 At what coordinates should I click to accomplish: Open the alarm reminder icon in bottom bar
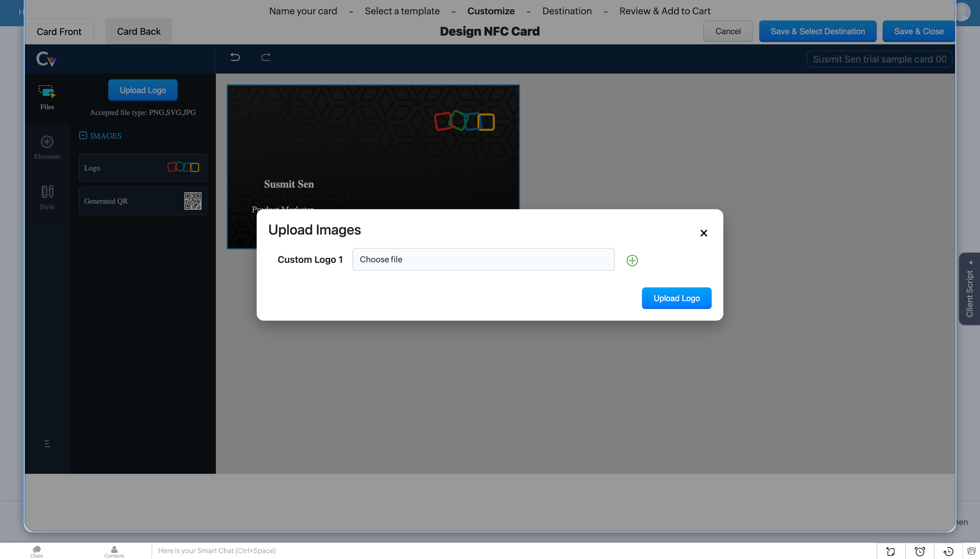click(919, 551)
